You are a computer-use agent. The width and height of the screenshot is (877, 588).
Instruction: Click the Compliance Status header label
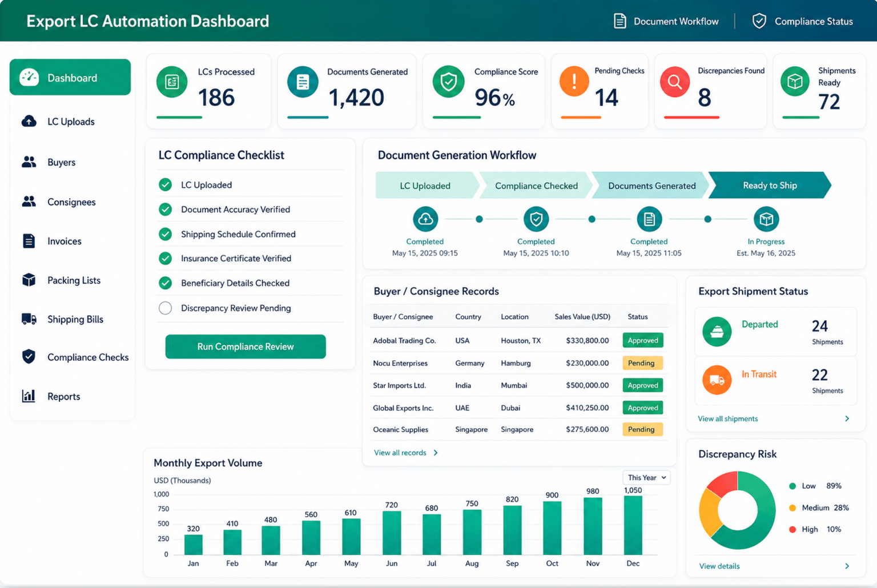[x=814, y=21]
